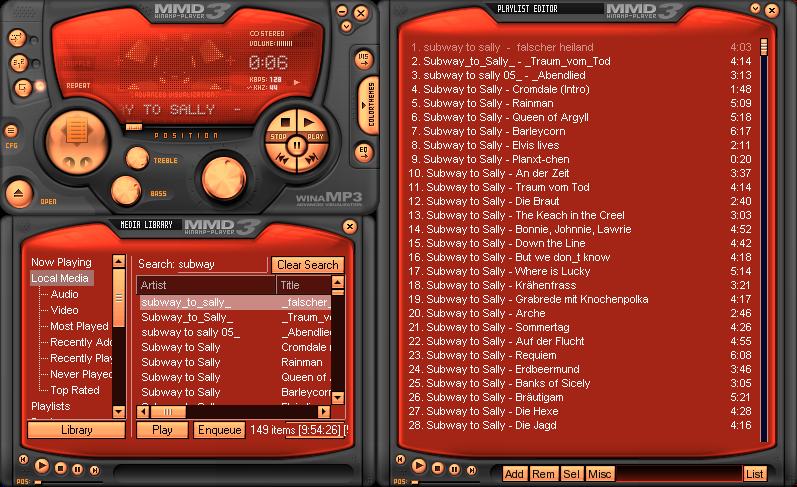Open the Library dropdown button

click(x=76, y=430)
